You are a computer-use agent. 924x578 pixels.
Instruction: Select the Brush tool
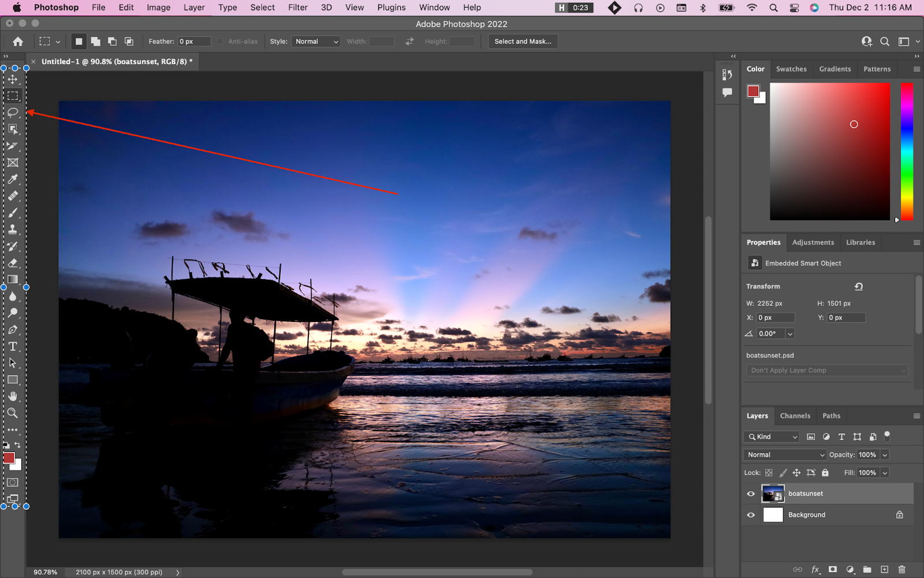pyautogui.click(x=13, y=213)
